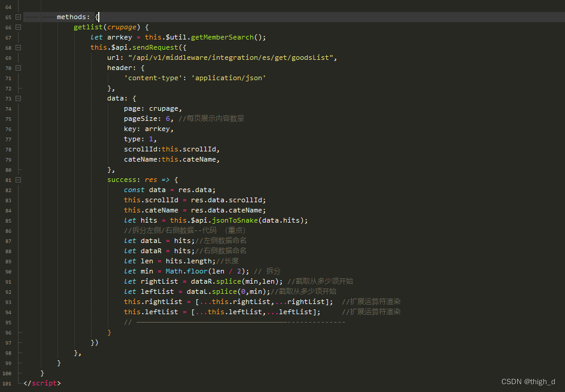Click Math.floor expression
Image resolution: width=565 pixels, height=392 pixels.
207,271
